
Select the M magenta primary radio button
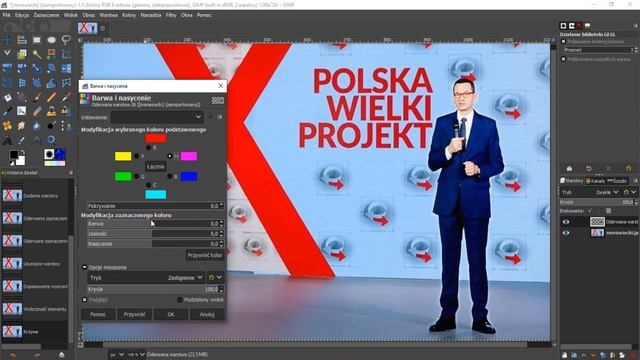point(170,156)
